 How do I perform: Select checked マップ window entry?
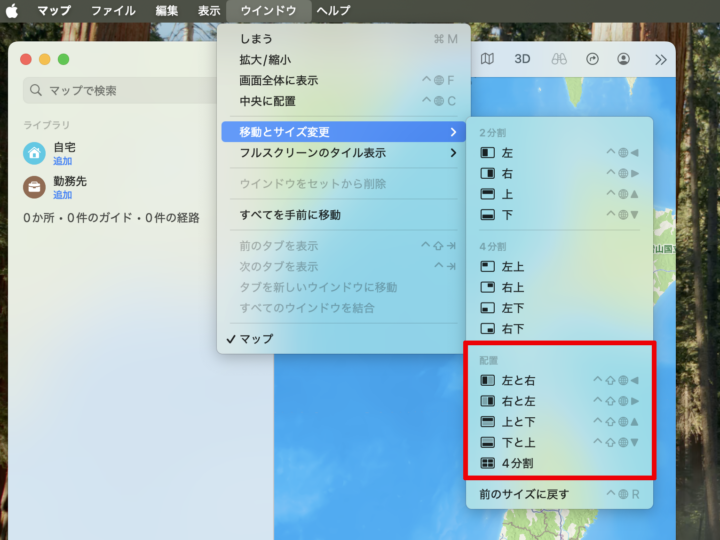343,339
